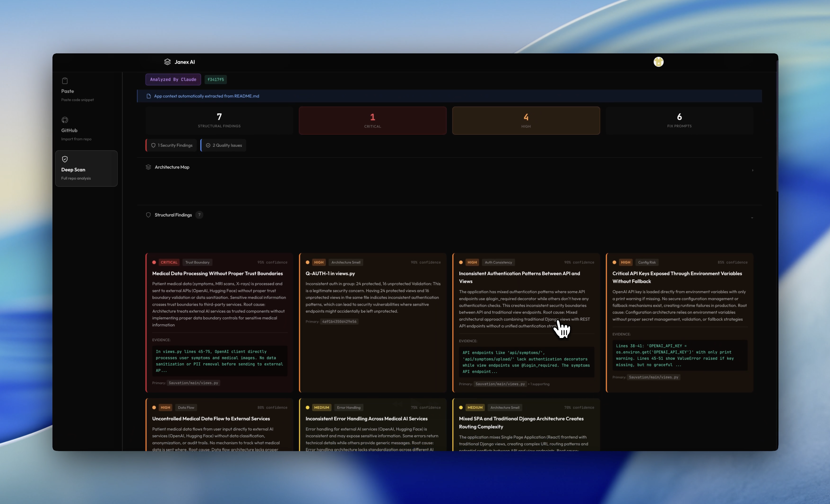Click the Deep Scan shield icon
The height and width of the screenshot is (504, 830).
[65, 159]
